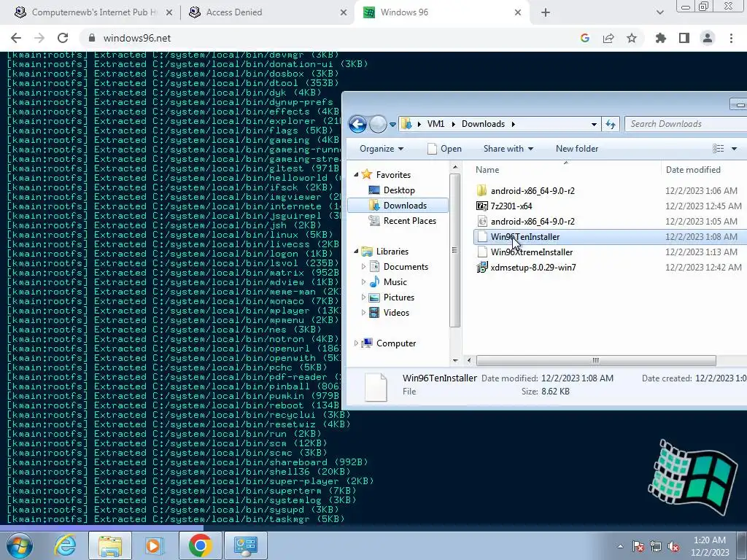Open Chrome tab search dropdown arrow
747x560 pixels.
[x=659, y=12]
